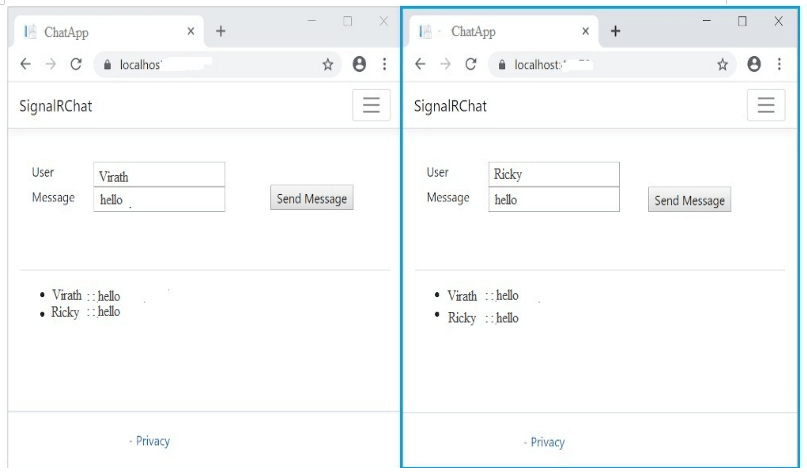Open Privacy link in left window

click(153, 441)
